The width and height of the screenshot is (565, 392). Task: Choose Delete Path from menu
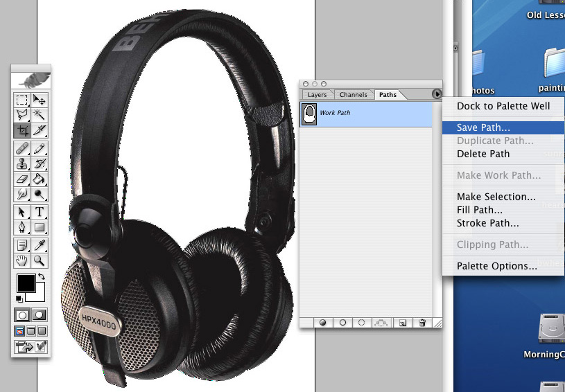[x=503, y=154]
